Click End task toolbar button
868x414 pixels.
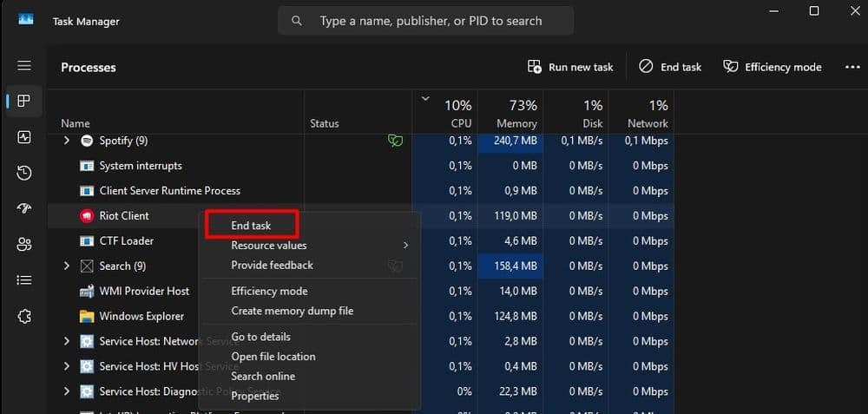pyautogui.click(x=670, y=67)
